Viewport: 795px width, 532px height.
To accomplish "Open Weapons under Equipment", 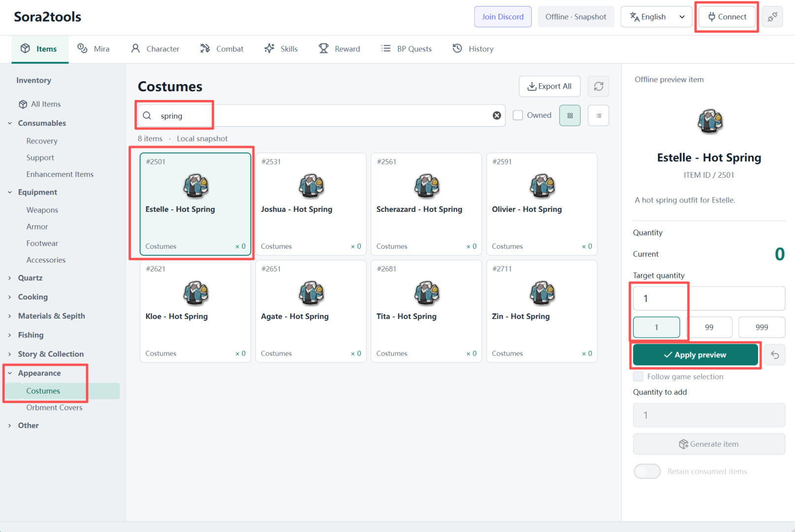I will tap(42, 210).
